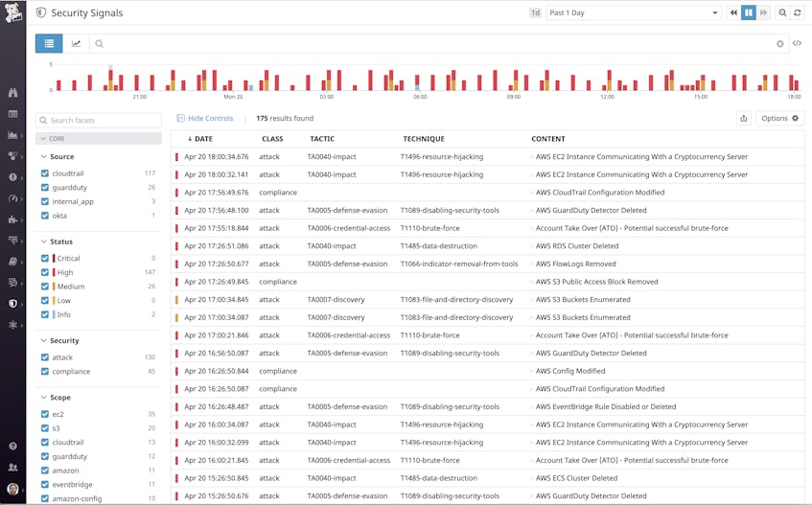This screenshot has width=812, height=505.
Task: Open the Help question-mark sidebar icon
Action: tap(13, 446)
